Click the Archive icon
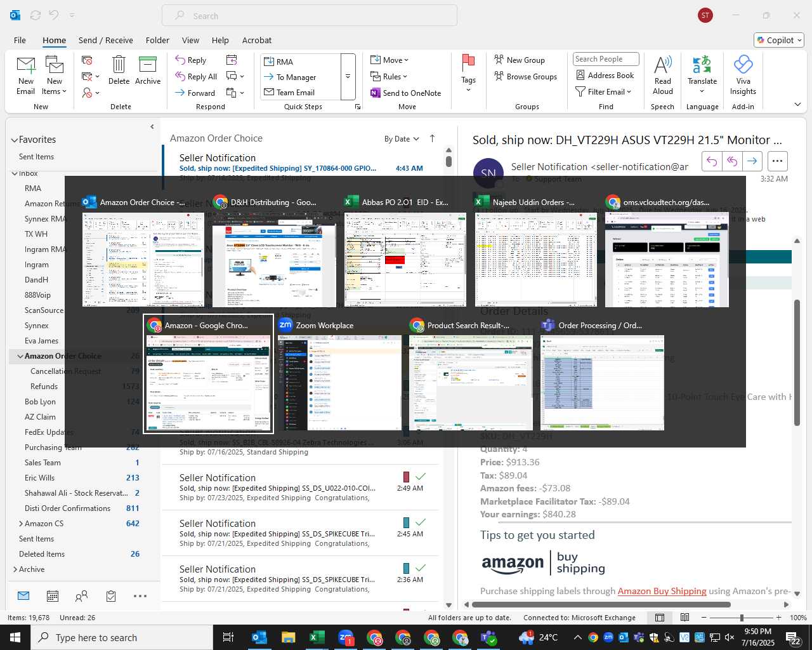The height and width of the screenshot is (650, 812). pos(148,65)
